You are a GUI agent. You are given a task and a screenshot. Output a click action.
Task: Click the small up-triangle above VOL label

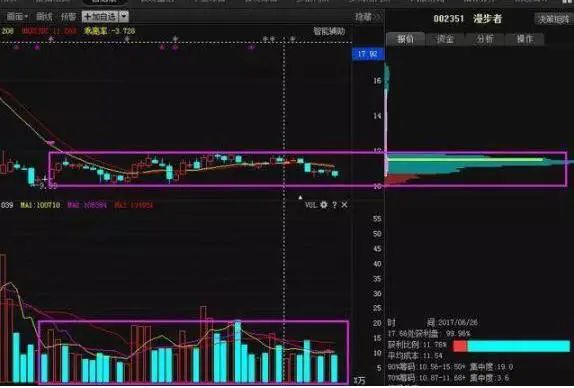click(x=300, y=197)
